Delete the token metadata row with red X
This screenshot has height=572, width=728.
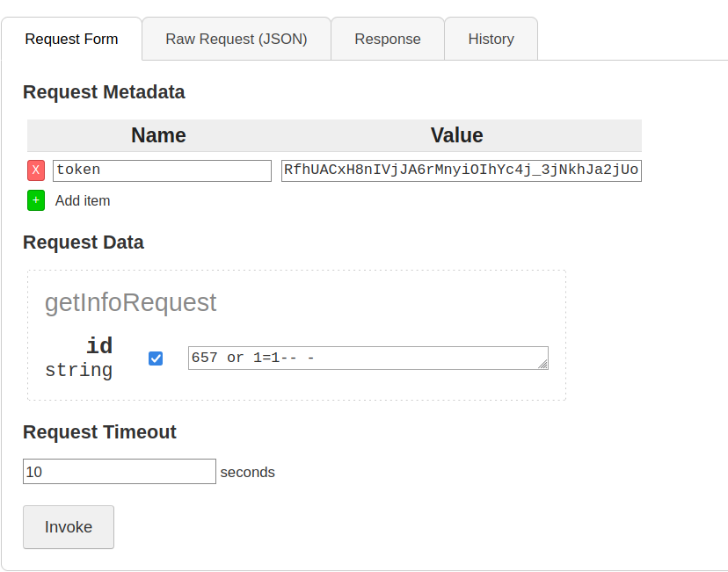click(36, 170)
